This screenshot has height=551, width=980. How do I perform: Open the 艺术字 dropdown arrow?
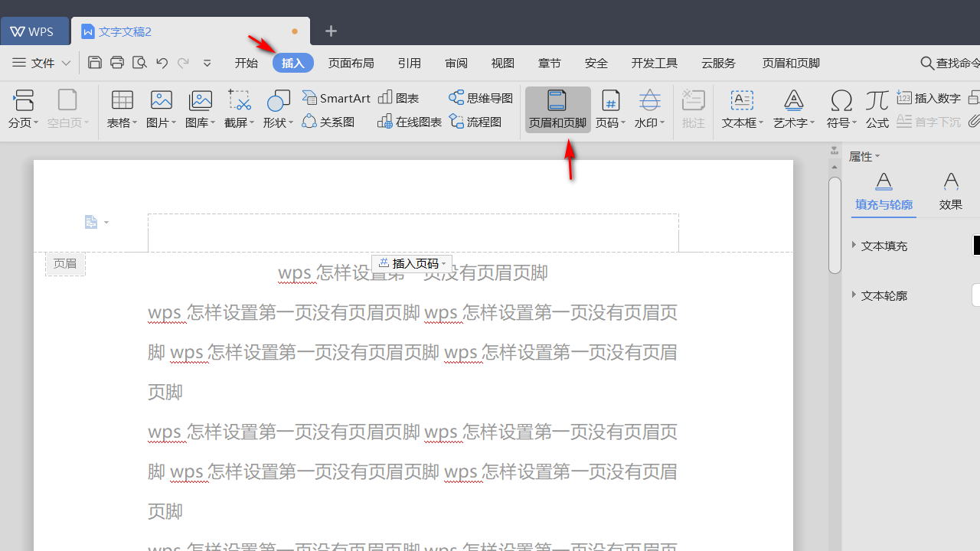pos(813,122)
